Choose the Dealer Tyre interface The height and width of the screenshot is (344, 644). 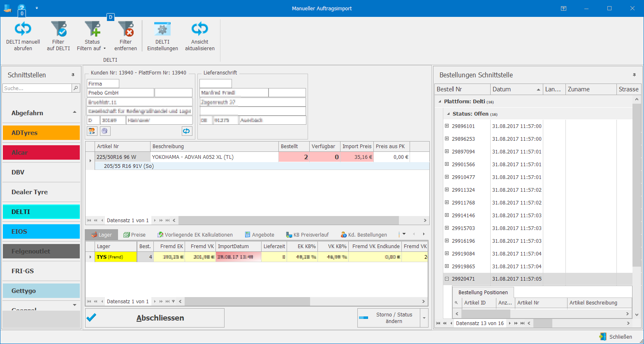click(41, 192)
